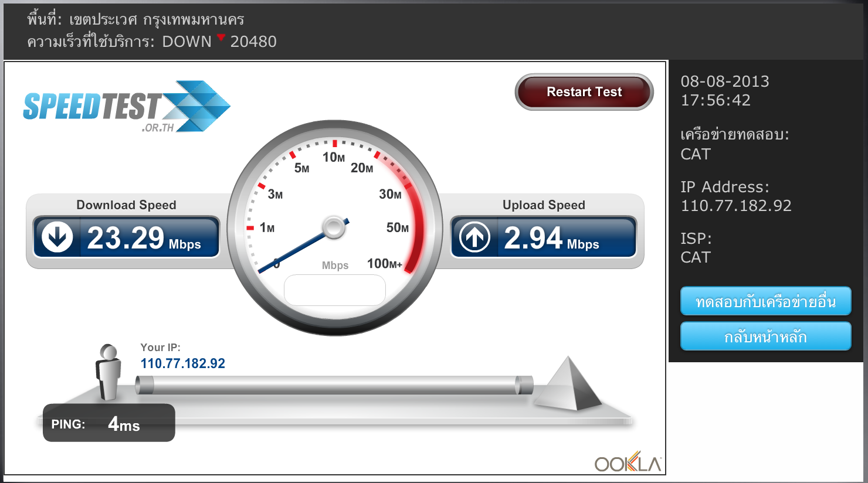Screen dimensions: 868x483
Task: Click the IP Address value in the sidebar
Action: 736,206
